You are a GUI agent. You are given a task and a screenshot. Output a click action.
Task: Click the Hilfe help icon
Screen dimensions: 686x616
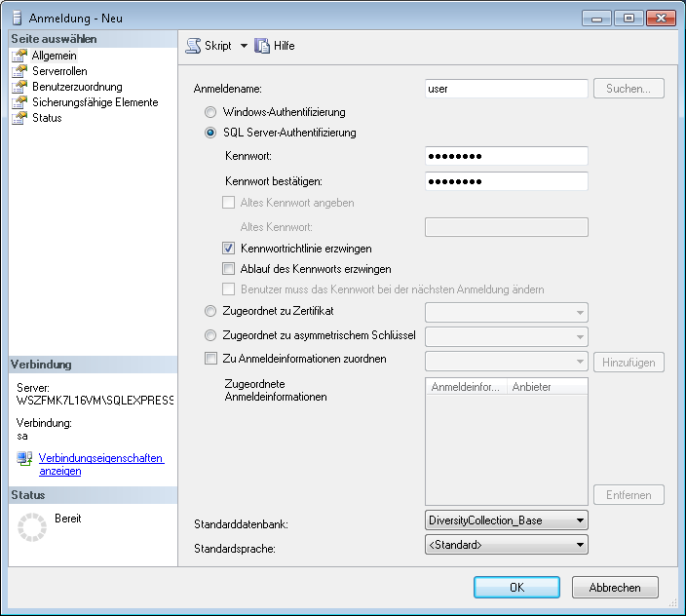261,46
